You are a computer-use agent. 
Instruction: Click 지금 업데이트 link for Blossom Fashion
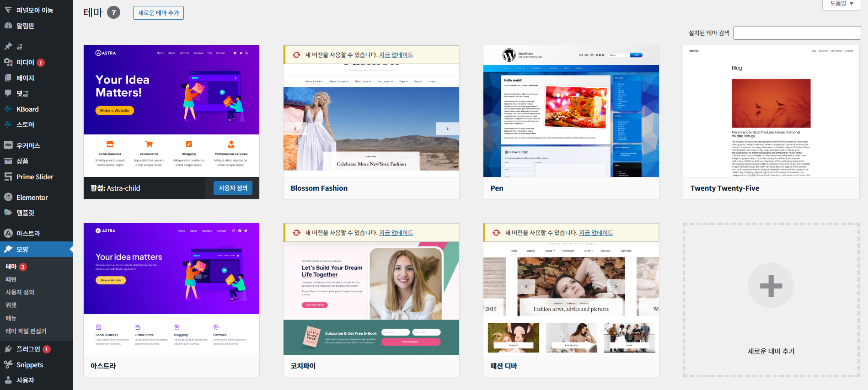pyautogui.click(x=396, y=55)
